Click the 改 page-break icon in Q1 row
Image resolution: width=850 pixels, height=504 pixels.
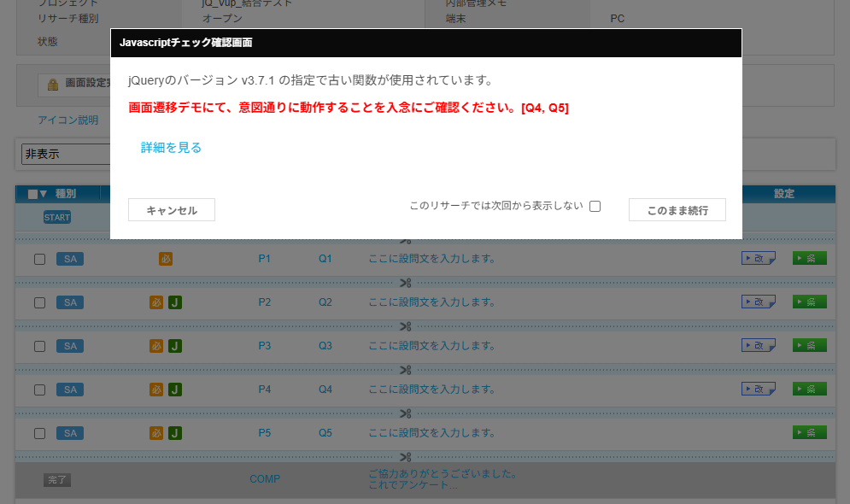pyautogui.click(x=758, y=259)
